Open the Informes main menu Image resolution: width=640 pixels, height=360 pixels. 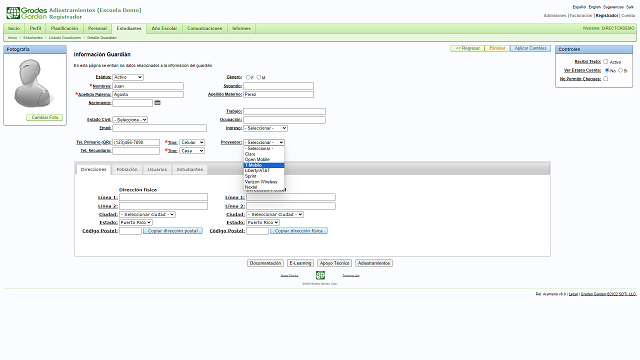tap(241, 28)
